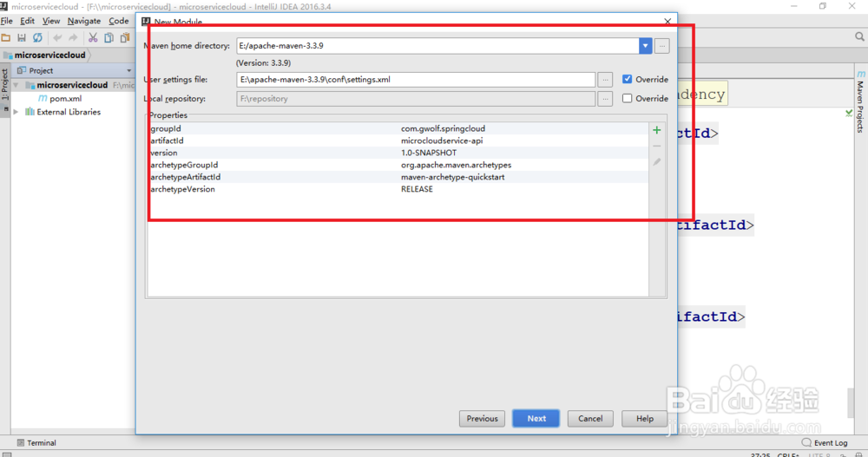Close the New Module dialog

[x=667, y=21]
